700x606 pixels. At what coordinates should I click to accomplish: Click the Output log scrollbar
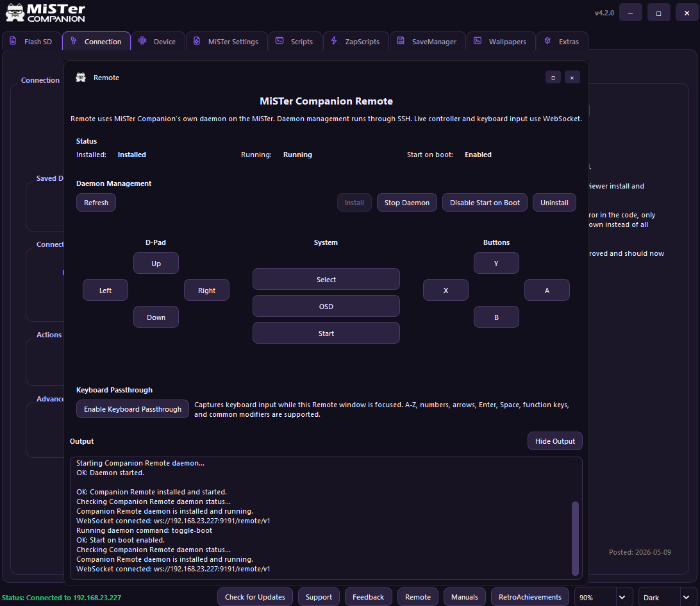(575, 538)
